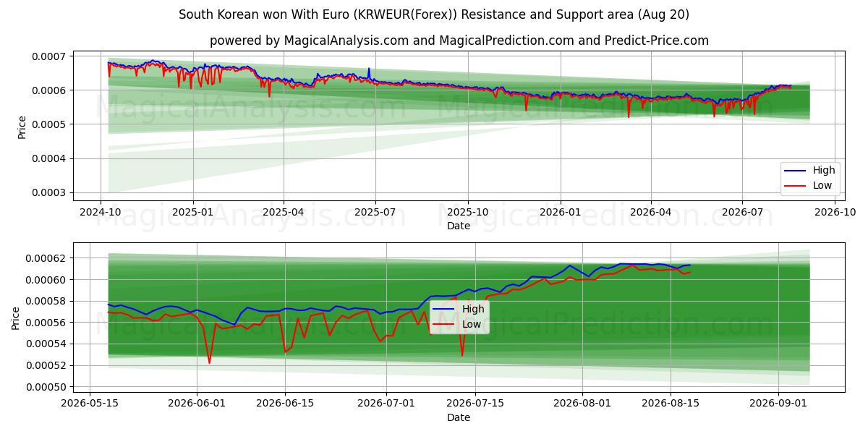The width and height of the screenshot is (868, 434).
Task: Click the 2026-01 date tick label
Action: pos(561,213)
